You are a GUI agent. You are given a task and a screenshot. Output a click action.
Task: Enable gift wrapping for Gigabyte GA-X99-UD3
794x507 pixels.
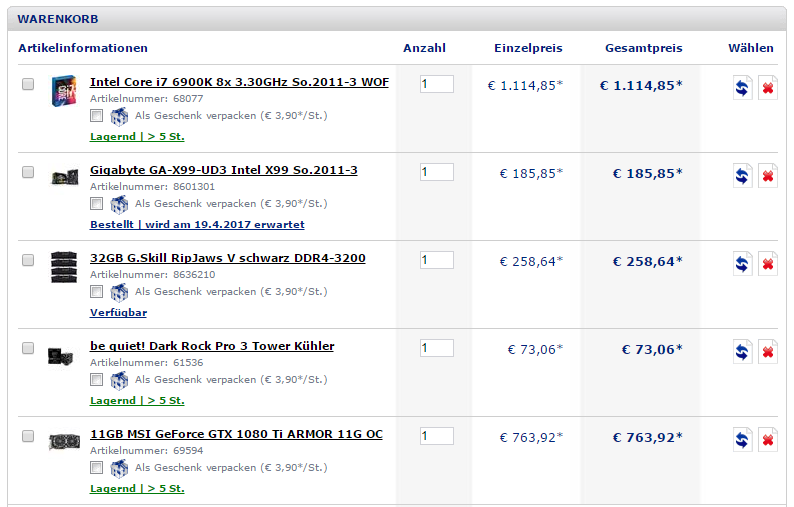tap(96, 204)
